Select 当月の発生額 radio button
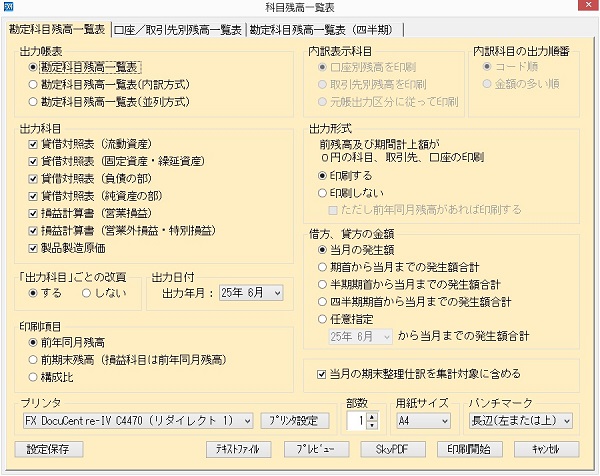The width and height of the screenshot is (600, 476). pos(322,250)
